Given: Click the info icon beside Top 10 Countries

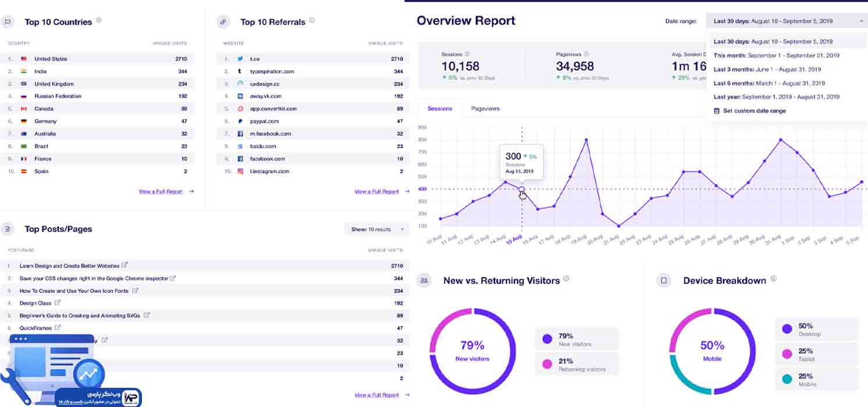Looking at the screenshot, I should [x=98, y=20].
